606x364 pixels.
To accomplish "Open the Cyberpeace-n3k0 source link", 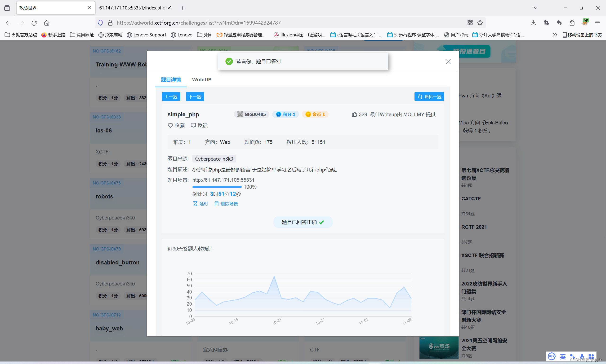I will 214,158.
